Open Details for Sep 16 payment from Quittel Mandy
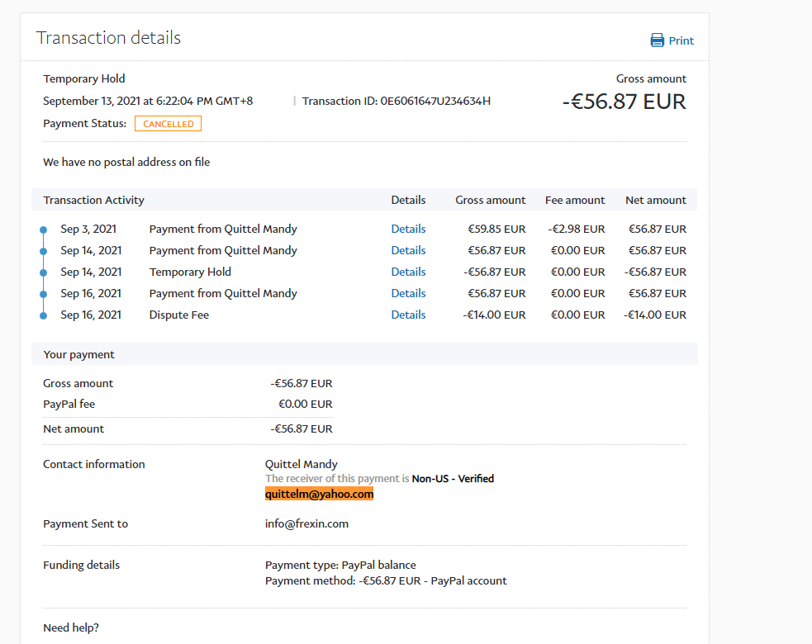This screenshot has height=644, width=812. coord(408,293)
